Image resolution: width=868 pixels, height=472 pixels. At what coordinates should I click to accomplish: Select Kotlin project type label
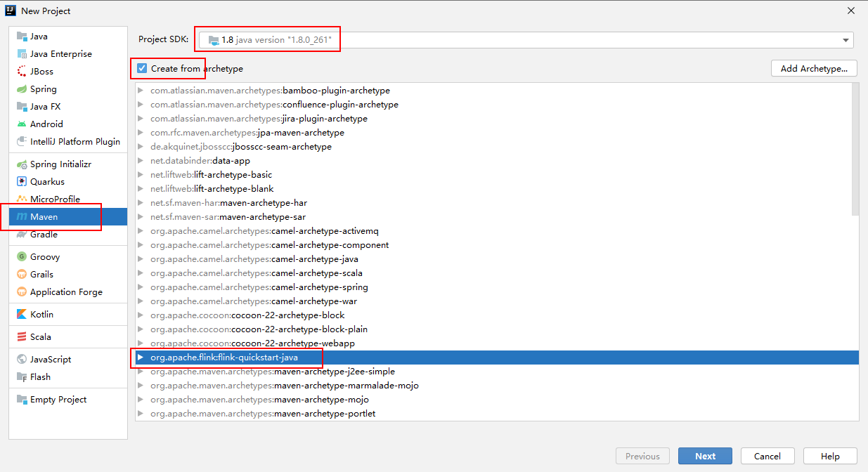[x=41, y=315]
